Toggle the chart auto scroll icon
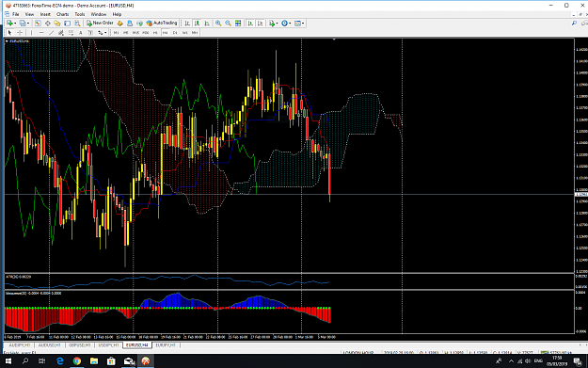This screenshot has height=368, width=588. point(250,24)
